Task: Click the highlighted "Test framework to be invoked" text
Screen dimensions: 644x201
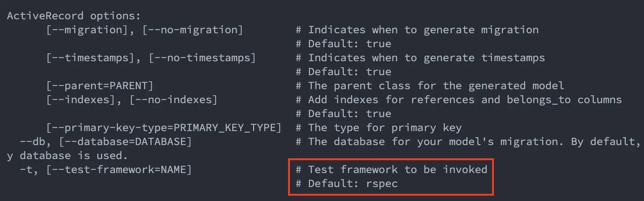Action: point(397,170)
